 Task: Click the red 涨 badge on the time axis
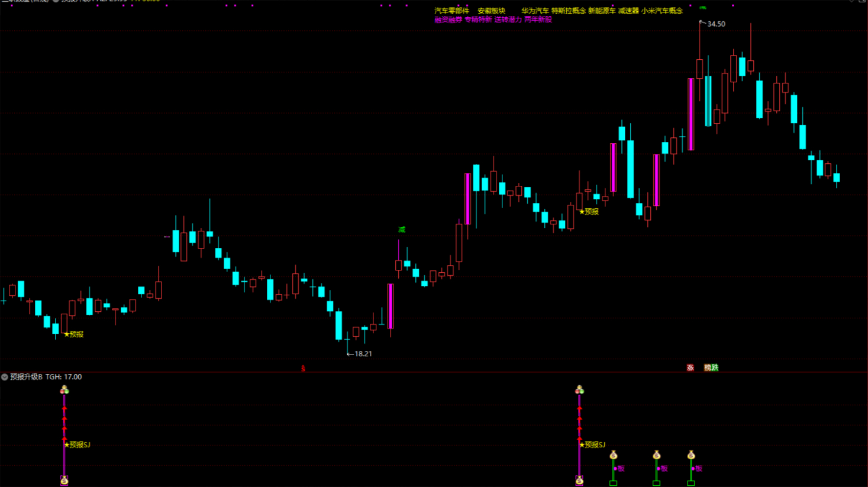(x=690, y=367)
